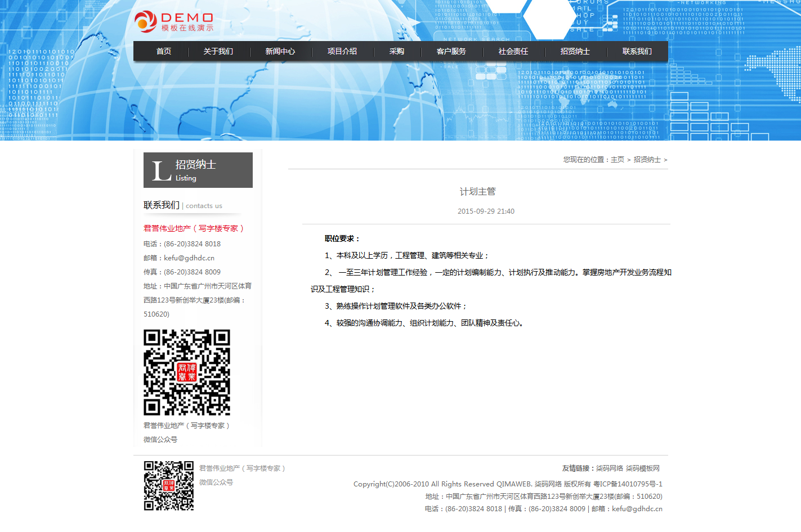This screenshot has height=532, width=801.
Task: Go to 关于我们 in navigation bar
Action: (218, 51)
